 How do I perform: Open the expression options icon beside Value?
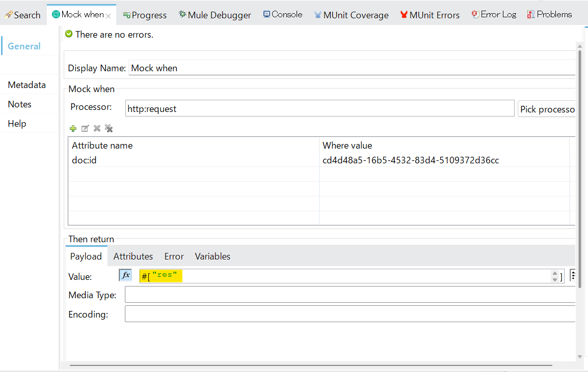[x=573, y=275]
